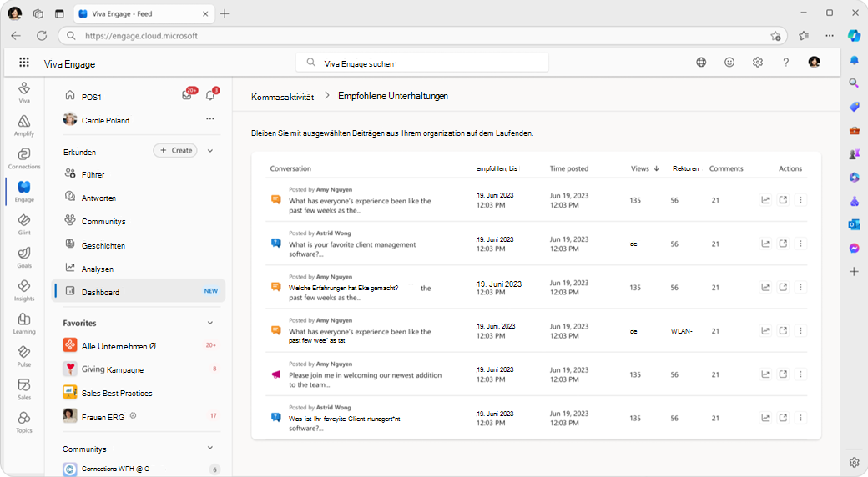Click the Copilot icon in the browser
The height and width of the screenshot is (477, 868).
click(x=854, y=35)
